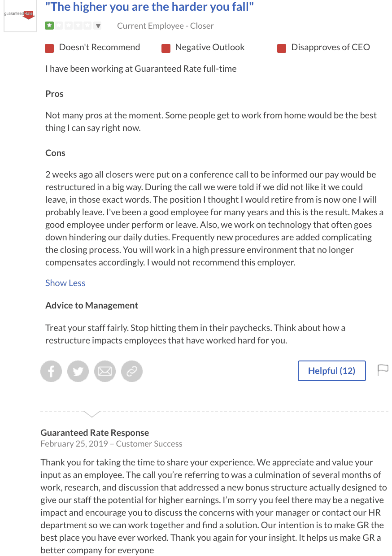
Task: Adjust the five-star rating control
Action: 69,26
